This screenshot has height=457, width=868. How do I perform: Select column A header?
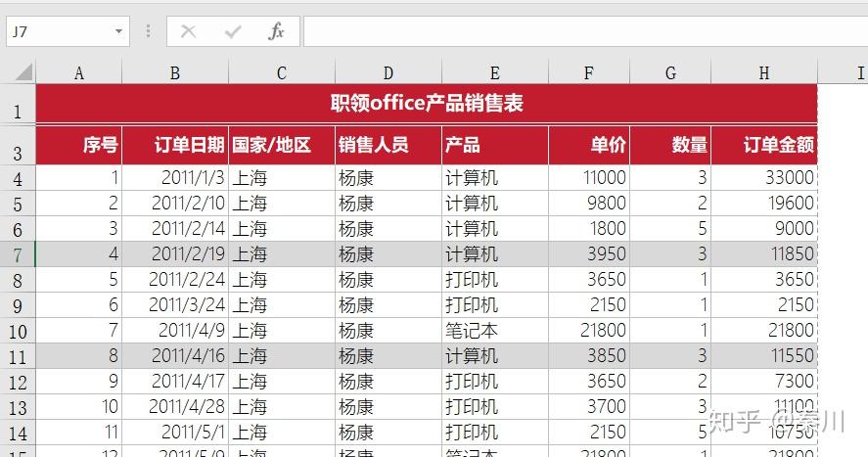coord(79,73)
